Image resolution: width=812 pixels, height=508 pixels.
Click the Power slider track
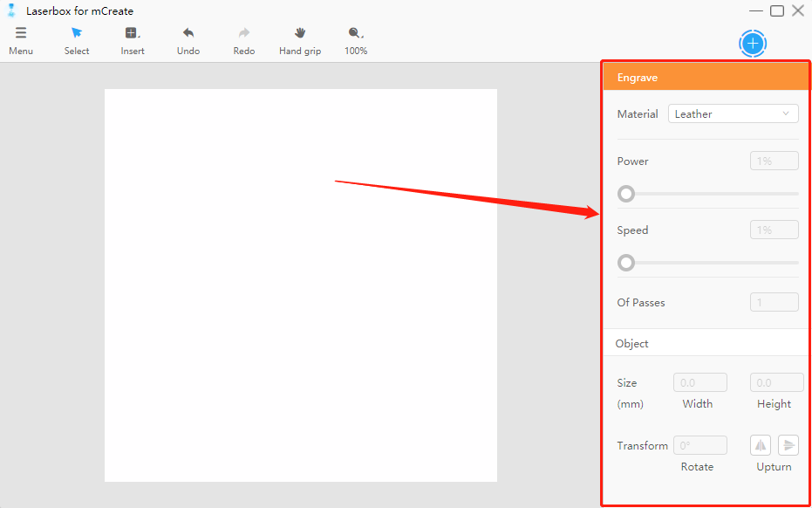(708, 194)
